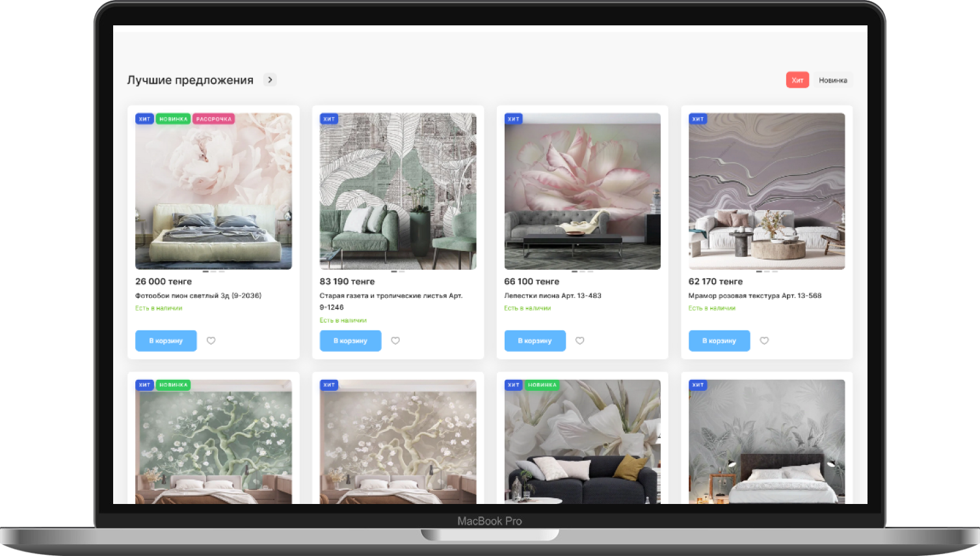This screenshot has width=980, height=556.
Task: Add the 26 000 тенге item В корзину
Action: click(166, 341)
